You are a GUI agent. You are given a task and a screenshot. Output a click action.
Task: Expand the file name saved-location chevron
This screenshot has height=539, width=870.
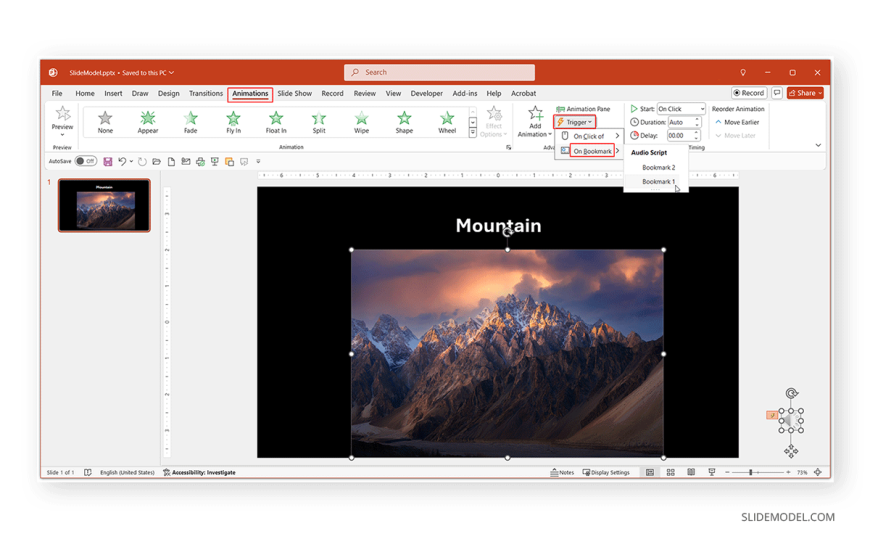click(x=171, y=73)
